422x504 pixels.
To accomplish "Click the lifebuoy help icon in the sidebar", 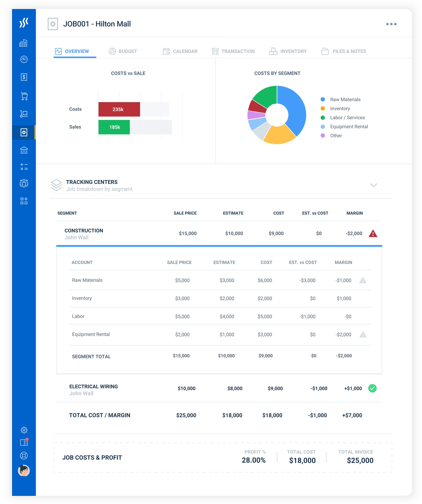I will (24, 456).
